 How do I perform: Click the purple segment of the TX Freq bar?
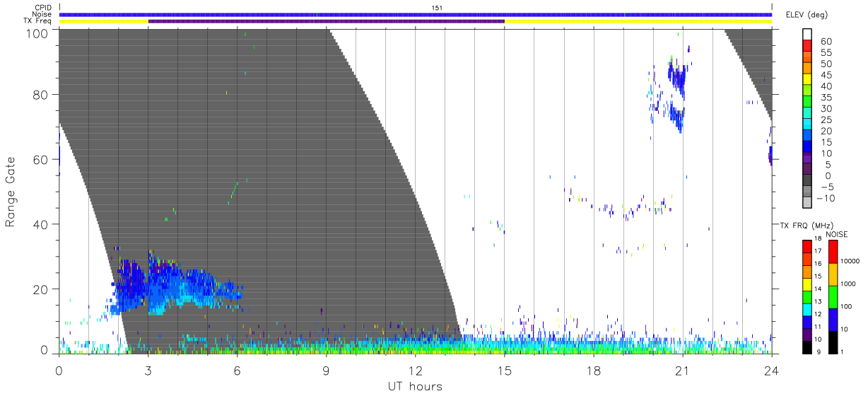tap(326, 21)
